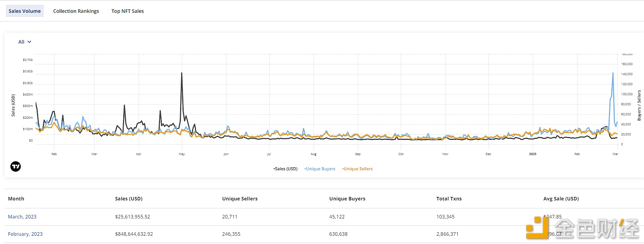The height and width of the screenshot is (244, 644).
Task: Open the March, 2023 month link
Action: coord(22,217)
